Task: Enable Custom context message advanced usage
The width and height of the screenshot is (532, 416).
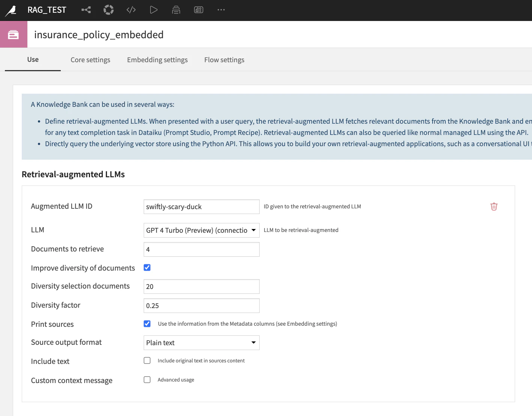Action: [x=147, y=380]
